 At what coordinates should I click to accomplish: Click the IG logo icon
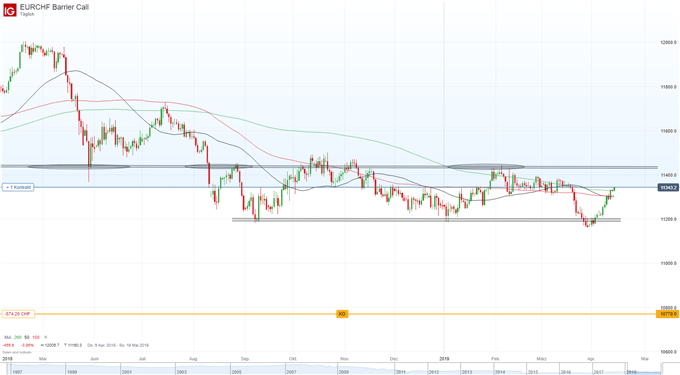[10, 10]
